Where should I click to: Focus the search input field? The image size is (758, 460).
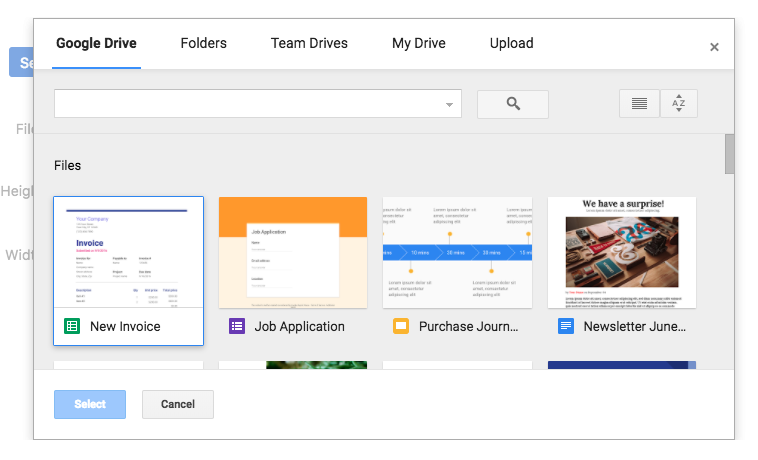point(258,103)
